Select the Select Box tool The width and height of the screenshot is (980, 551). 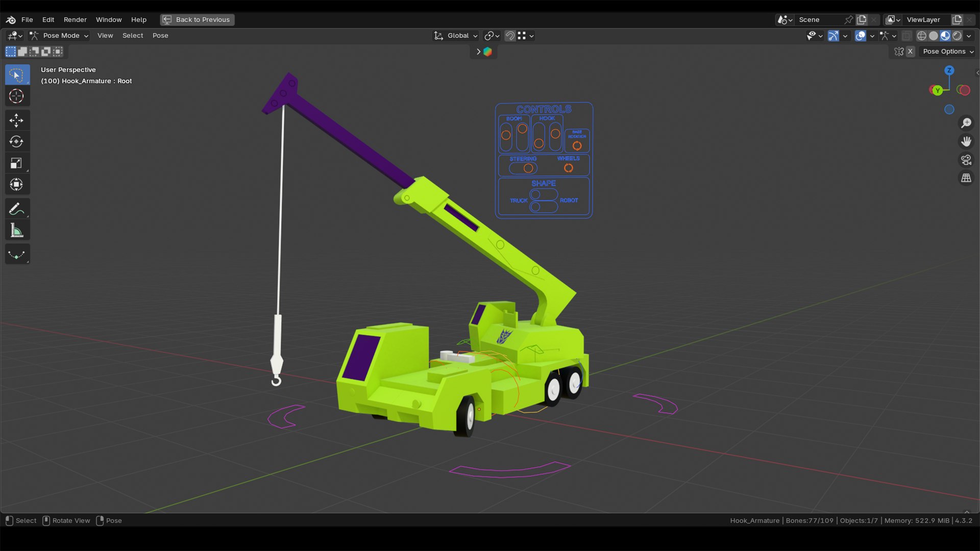[x=17, y=75]
